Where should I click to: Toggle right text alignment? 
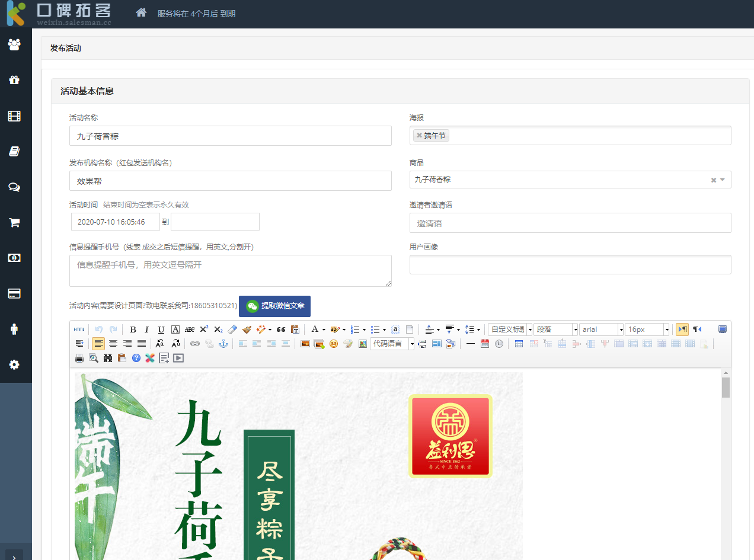click(x=127, y=344)
